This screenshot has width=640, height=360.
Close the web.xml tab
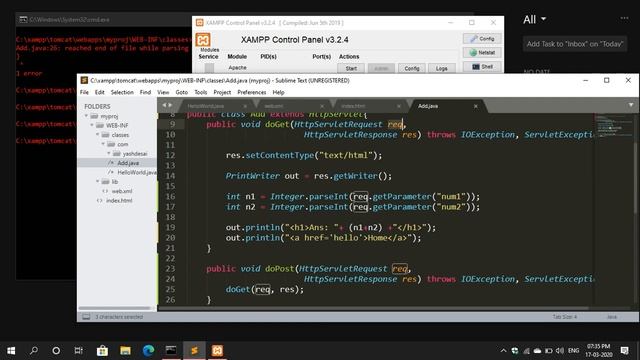pos(322,106)
